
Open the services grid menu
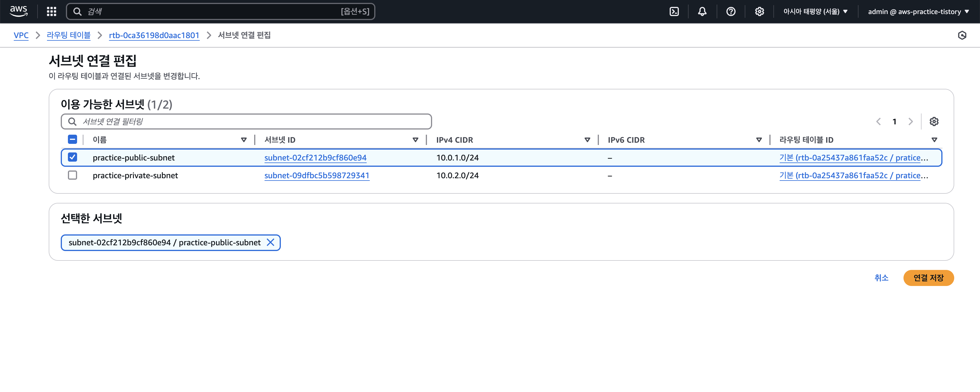pyautogui.click(x=51, y=11)
